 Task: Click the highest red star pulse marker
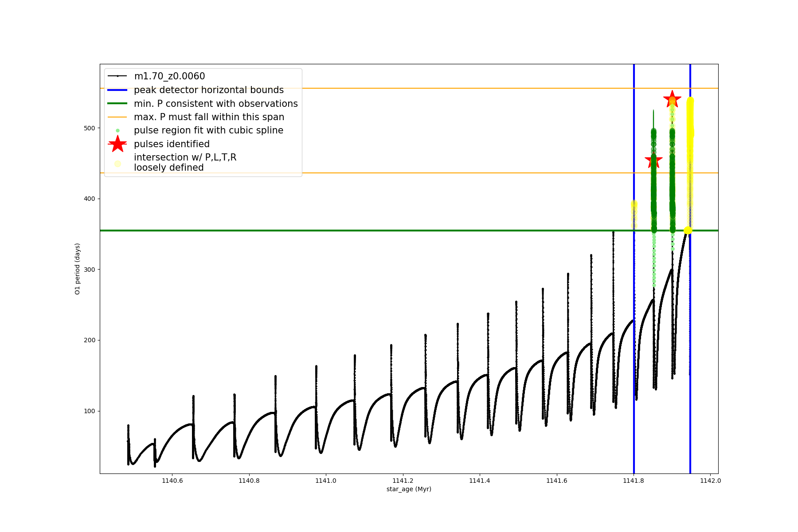[x=672, y=99]
